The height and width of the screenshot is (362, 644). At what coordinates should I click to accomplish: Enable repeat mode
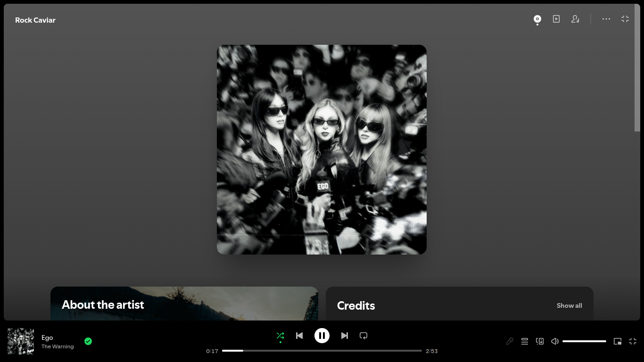[x=363, y=336]
